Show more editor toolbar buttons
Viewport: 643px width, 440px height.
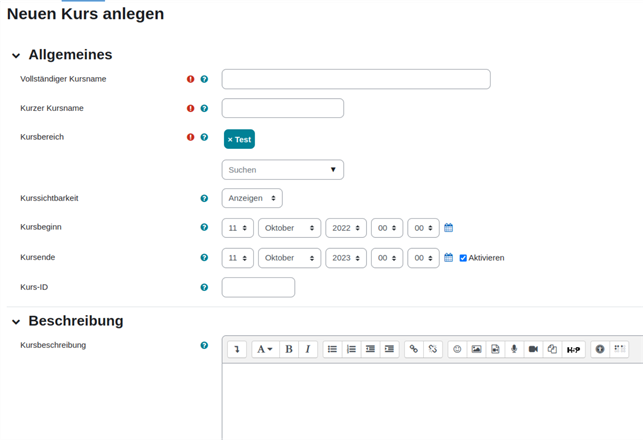[x=237, y=349]
